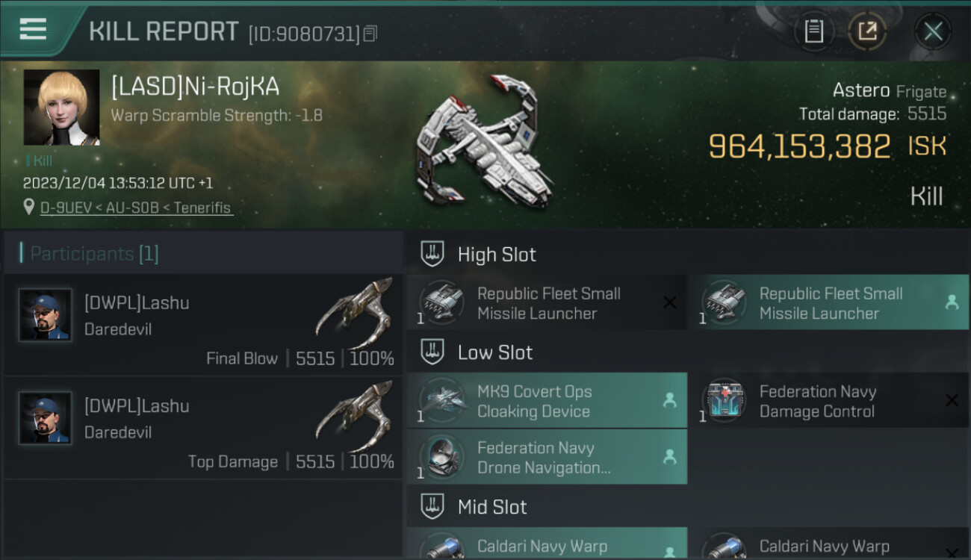
Task: Select the MK9 Covert Ops Cloaking Device
Action: [547, 401]
